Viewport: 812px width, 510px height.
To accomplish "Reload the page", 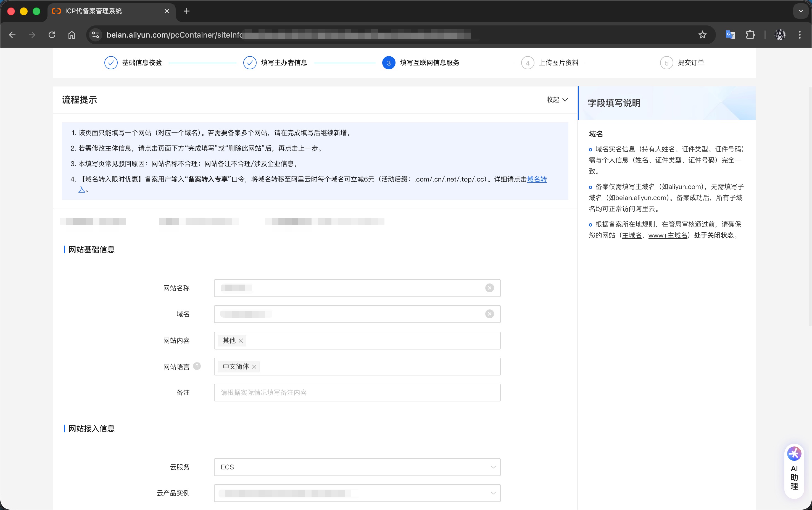I will tap(52, 35).
